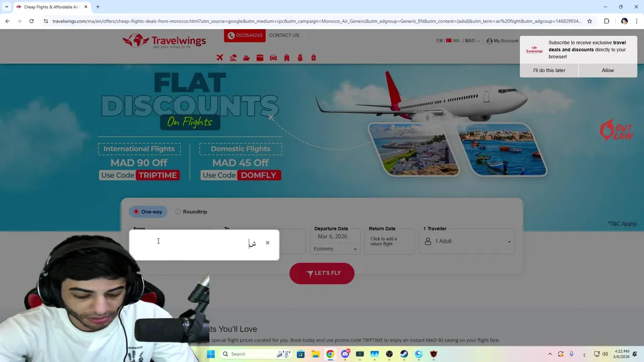644x362 pixels.
Task: Open the Car rental icon
Action: [x=273, y=58]
